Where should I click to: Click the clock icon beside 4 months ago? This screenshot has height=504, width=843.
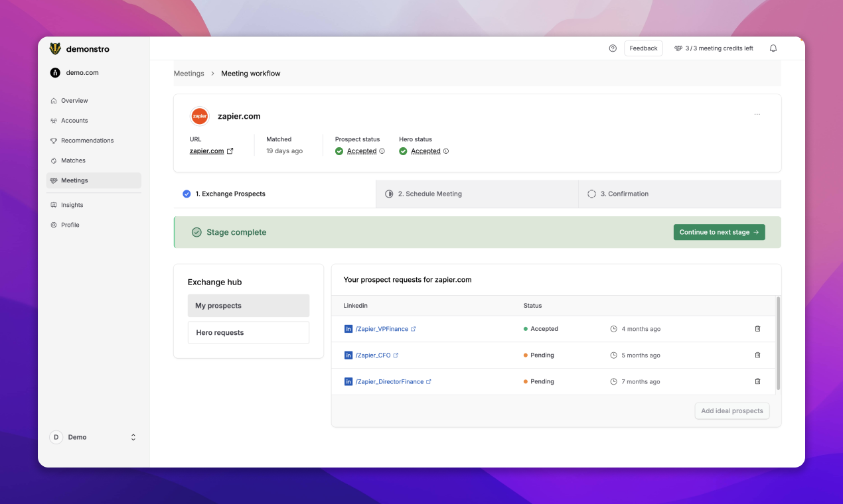614,329
